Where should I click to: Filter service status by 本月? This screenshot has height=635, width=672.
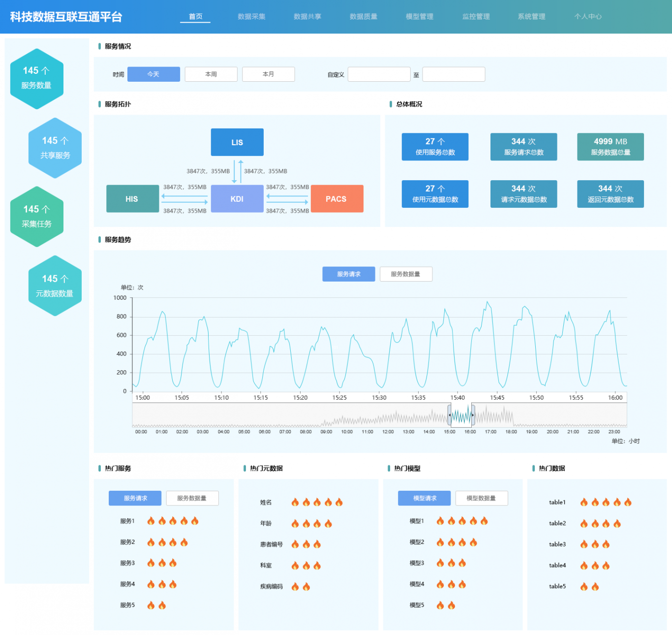pyautogui.click(x=269, y=74)
